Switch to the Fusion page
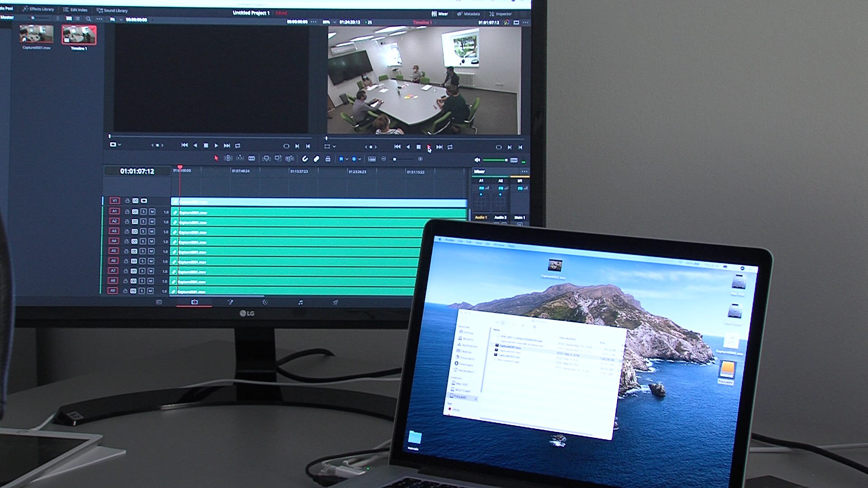The width and height of the screenshot is (868, 488). pos(230,302)
